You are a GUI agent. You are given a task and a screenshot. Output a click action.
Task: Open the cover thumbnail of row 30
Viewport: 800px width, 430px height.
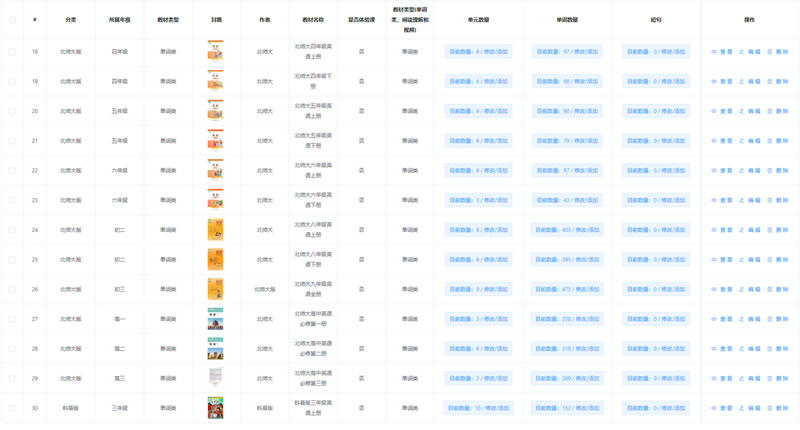pyautogui.click(x=215, y=408)
